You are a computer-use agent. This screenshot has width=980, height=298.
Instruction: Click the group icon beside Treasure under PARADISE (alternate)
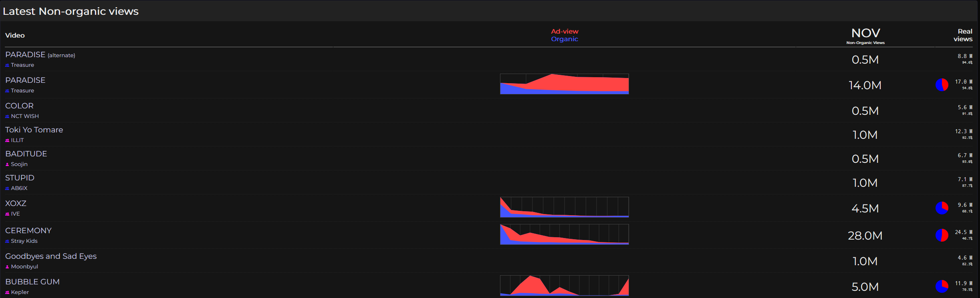pos(7,65)
